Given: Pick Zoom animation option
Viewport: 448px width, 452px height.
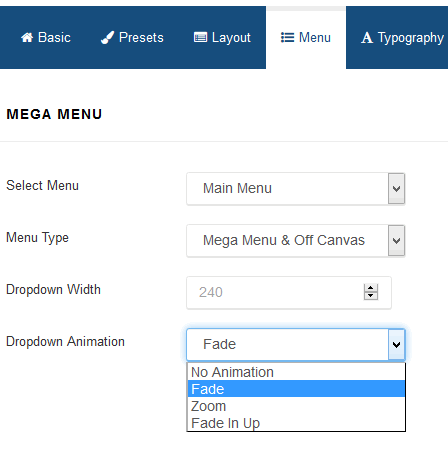Looking at the screenshot, I should tap(296, 406).
